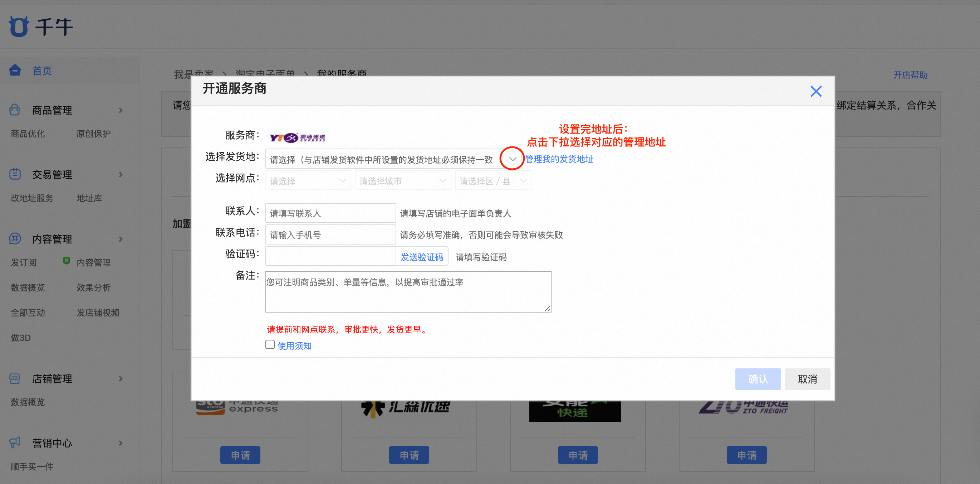Open 地址库 submenu item
Image resolution: width=980 pixels, height=484 pixels.
[89, 198]
